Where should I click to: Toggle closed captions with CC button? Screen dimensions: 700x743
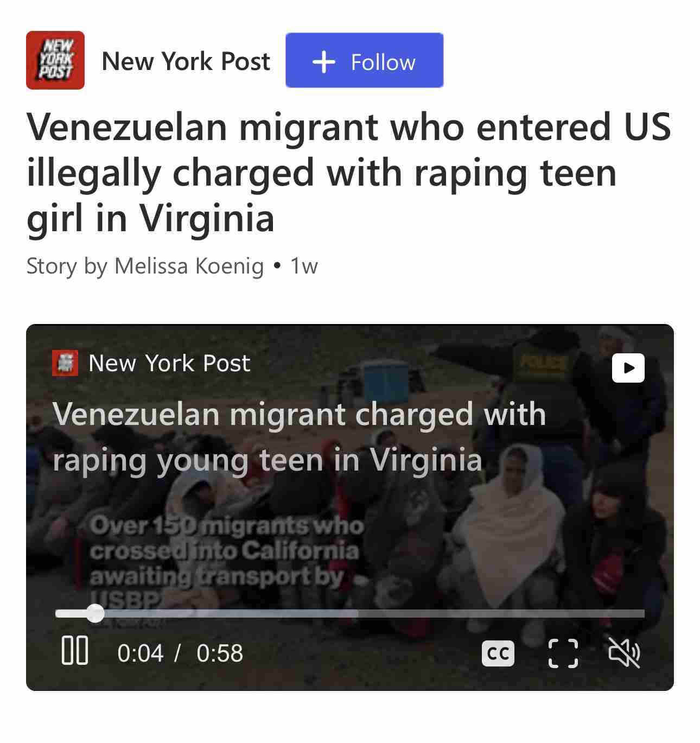pyautogui.click(x=498, y=653)
